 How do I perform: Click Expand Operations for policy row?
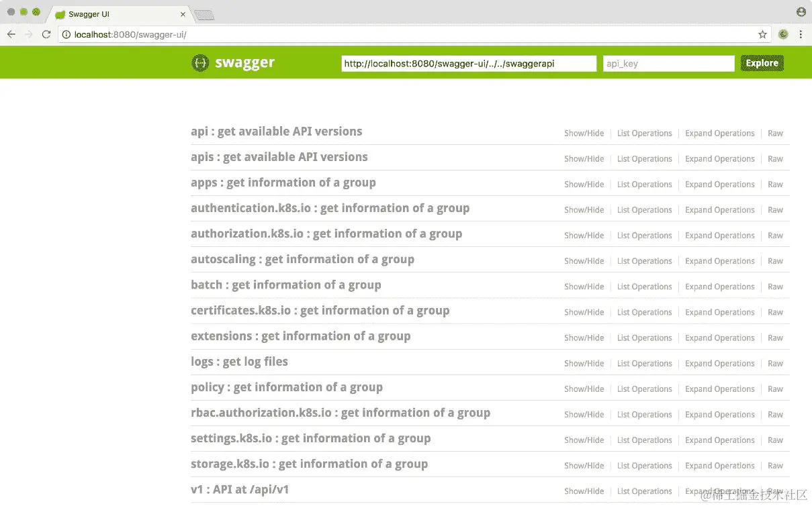(x=719, y=389)
